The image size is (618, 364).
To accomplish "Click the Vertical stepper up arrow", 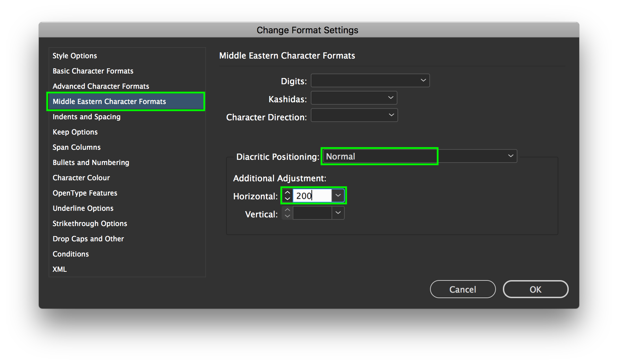I will pyautogui.click(x=287, y=210).
